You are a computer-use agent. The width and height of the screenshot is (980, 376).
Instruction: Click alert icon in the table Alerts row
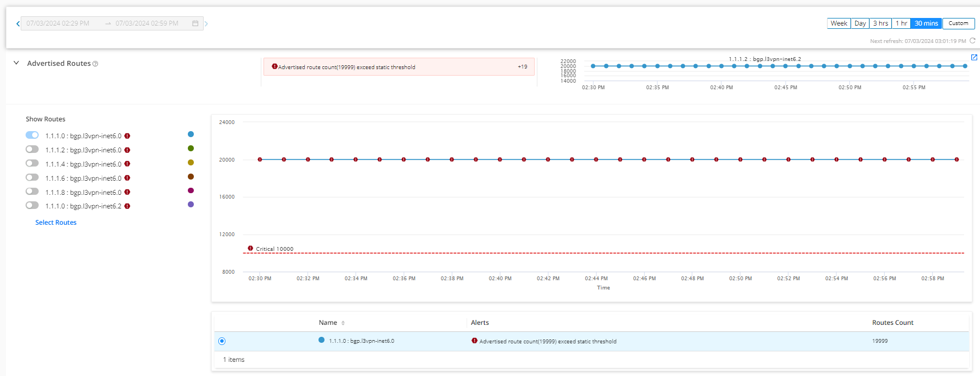click(474, 341)
